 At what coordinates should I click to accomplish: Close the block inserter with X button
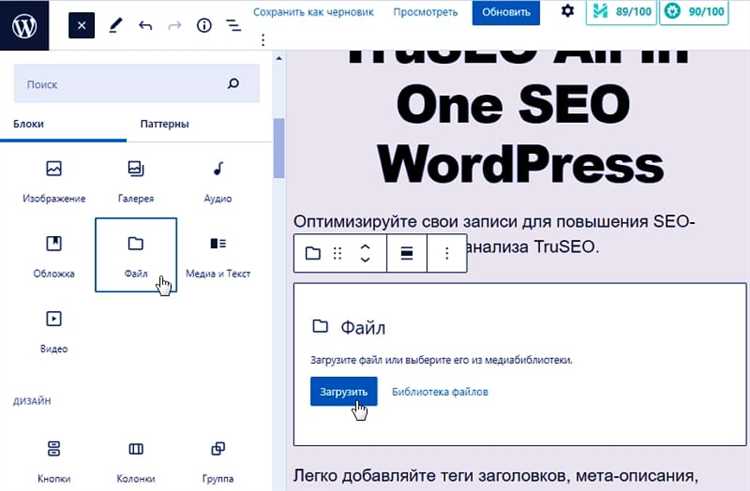[x=81, y=25]
